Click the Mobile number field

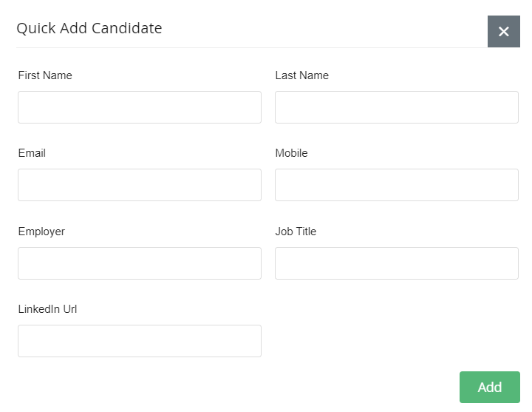pos(396,185)
